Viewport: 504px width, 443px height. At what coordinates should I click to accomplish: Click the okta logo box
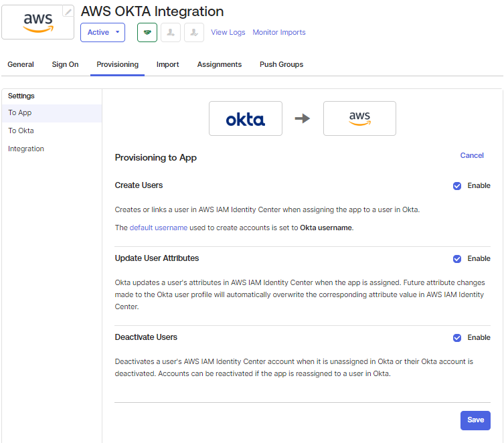pos(246,118)
